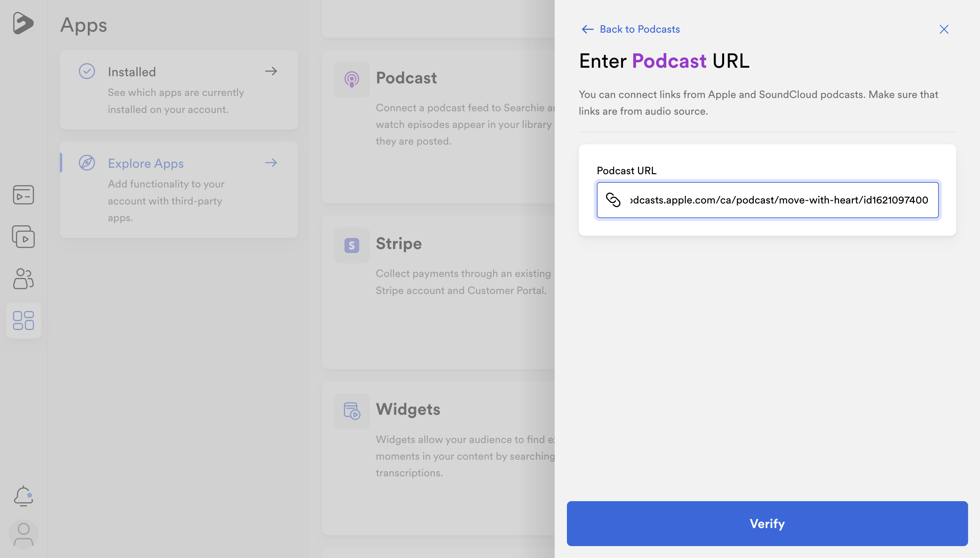Close the Enter Podcast URL panel

click(944, 30)
